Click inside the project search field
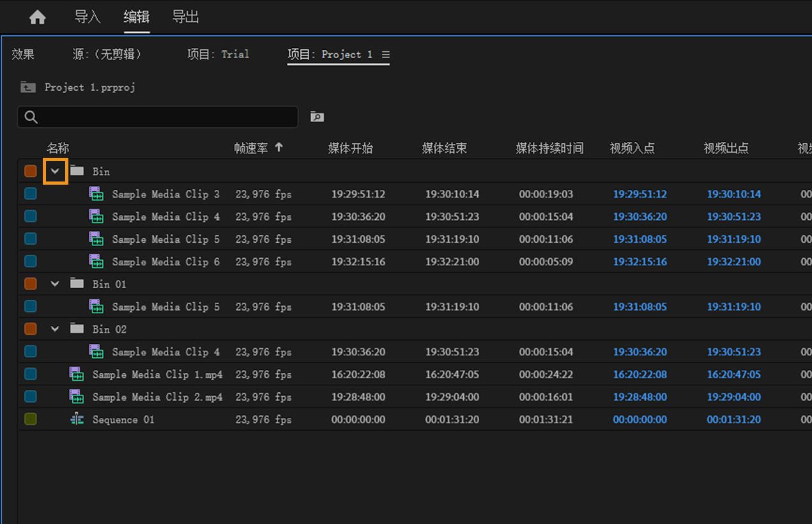Image resolution: width=812 pixels, height=524 pixels. click(166, 117)
